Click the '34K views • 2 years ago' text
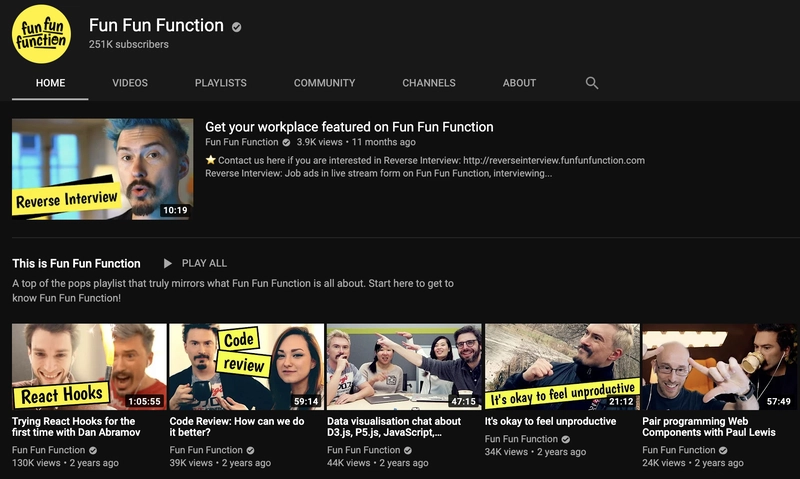Screen dimensions: 800x479 (x=535, y=452)
